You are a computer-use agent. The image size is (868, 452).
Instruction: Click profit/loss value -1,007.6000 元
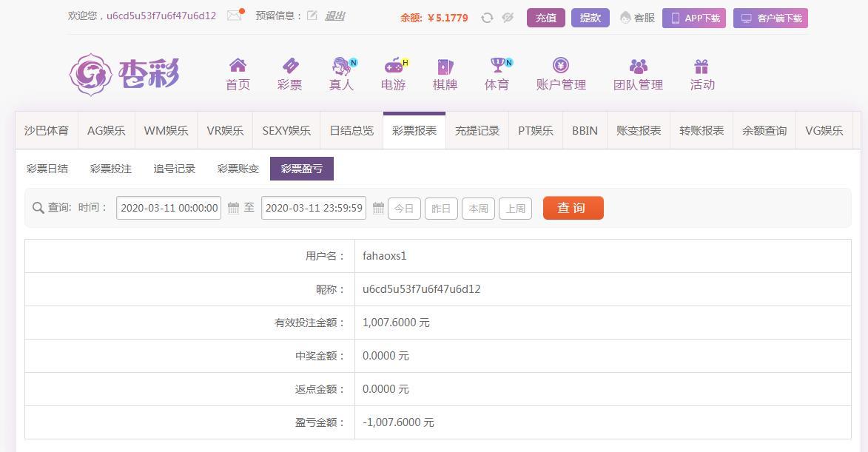pyautogui.click(x=398, y=422)
